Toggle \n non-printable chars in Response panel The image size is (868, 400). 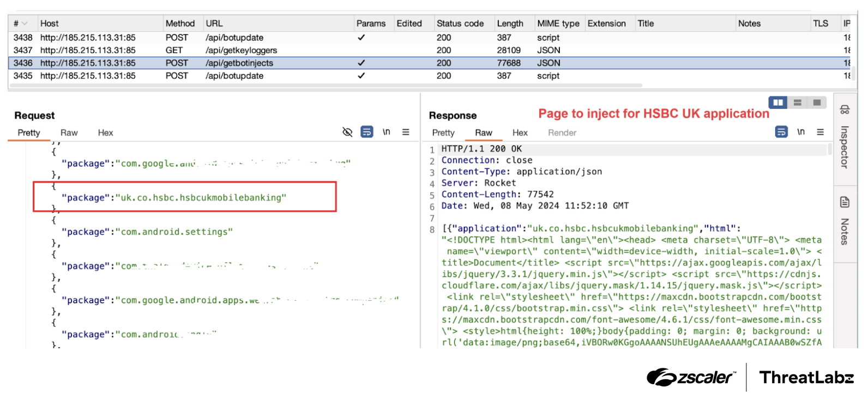(801, 132)
